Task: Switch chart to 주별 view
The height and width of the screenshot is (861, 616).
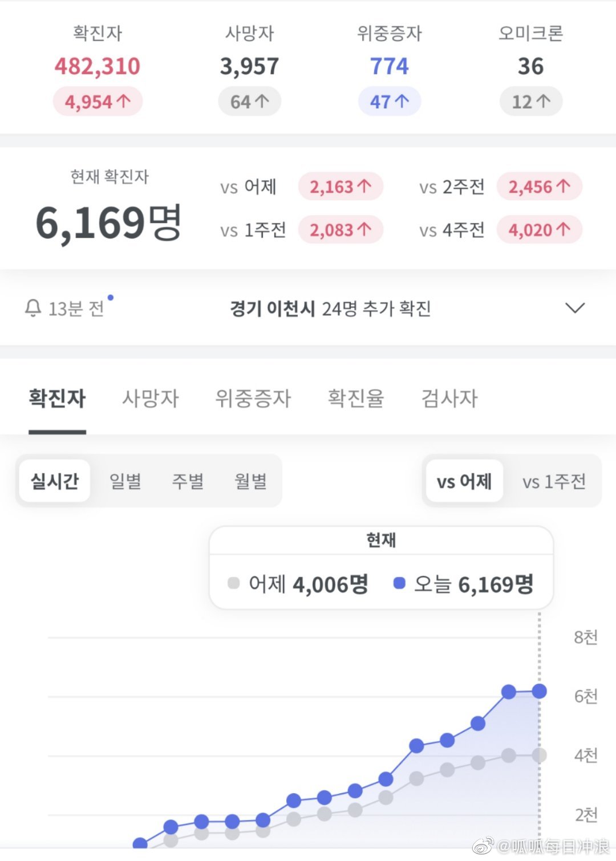Action: (188, 481)
